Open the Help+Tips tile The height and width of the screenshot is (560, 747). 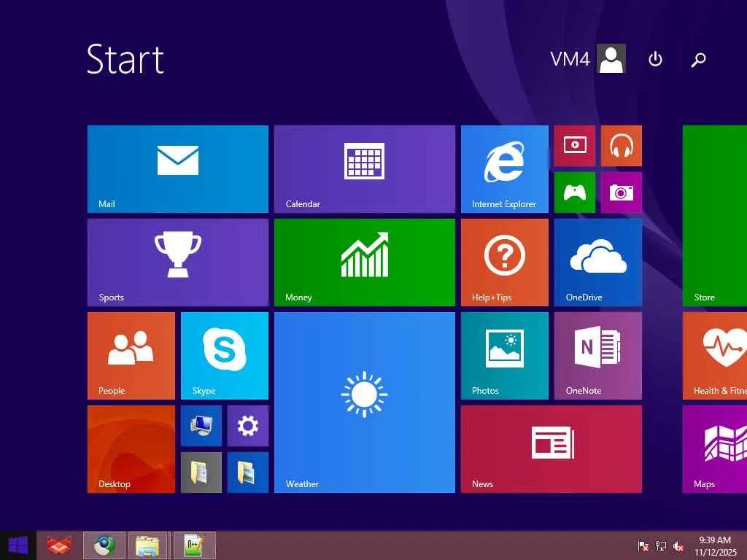(x=505, y=262)
